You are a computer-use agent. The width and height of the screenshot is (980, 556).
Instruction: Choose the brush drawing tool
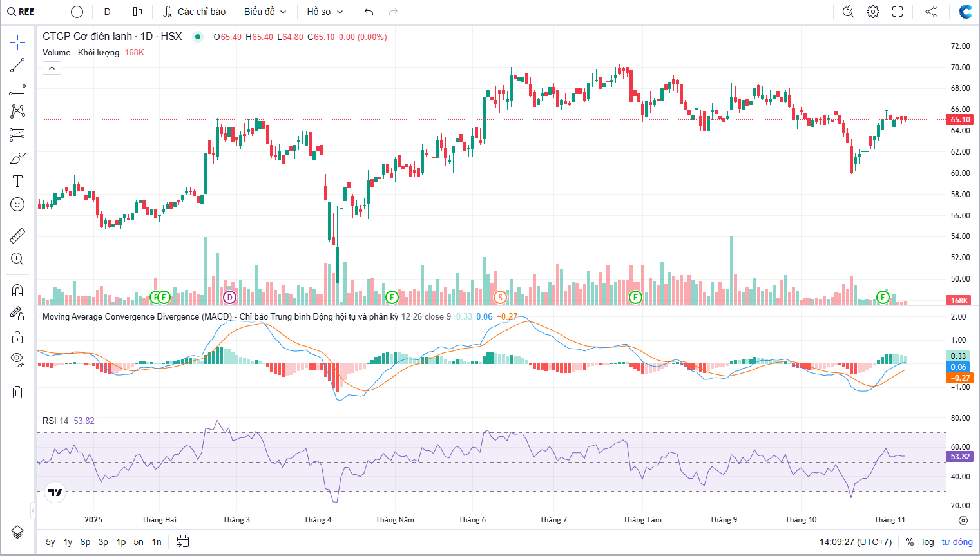[17, 158]
